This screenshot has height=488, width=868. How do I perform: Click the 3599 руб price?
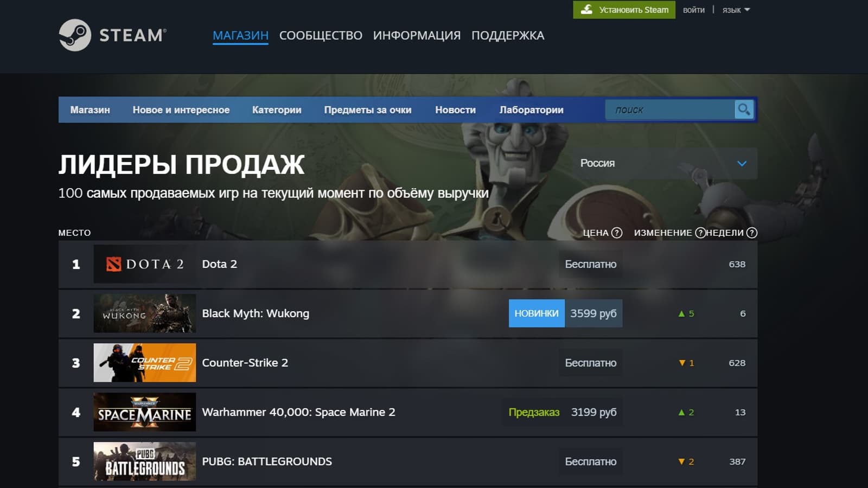point(593,313)
